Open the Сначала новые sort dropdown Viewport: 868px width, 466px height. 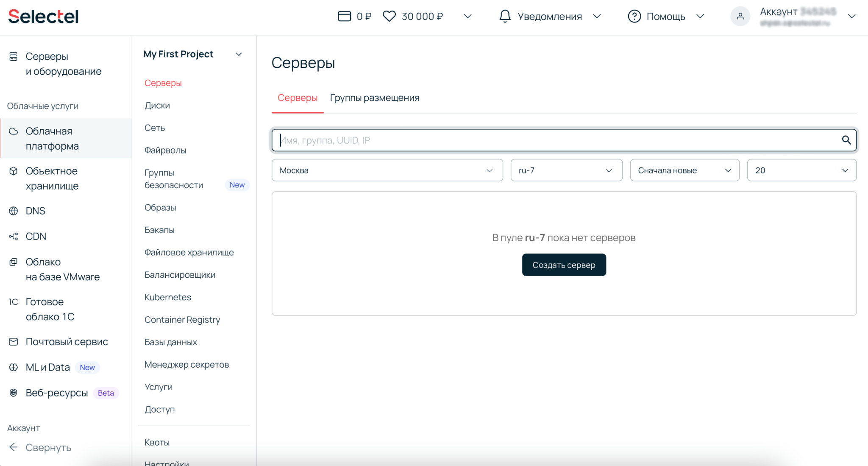pos(684,170)
